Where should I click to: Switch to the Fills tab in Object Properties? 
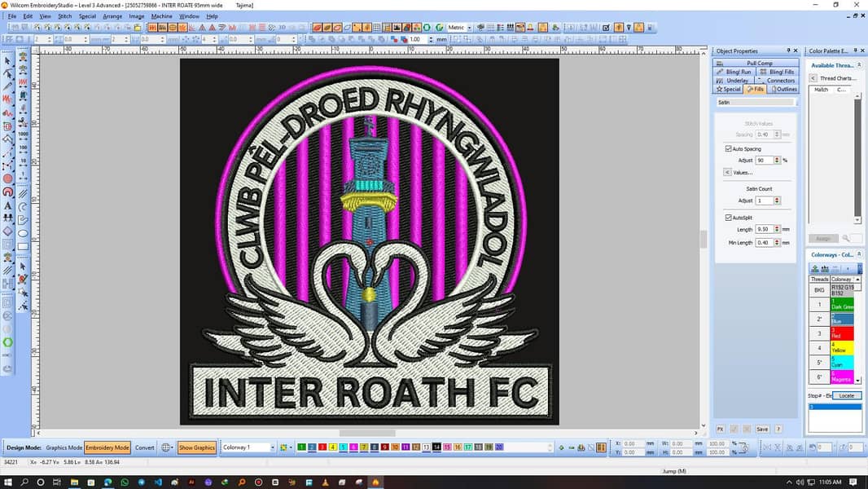tap(755, 89)
